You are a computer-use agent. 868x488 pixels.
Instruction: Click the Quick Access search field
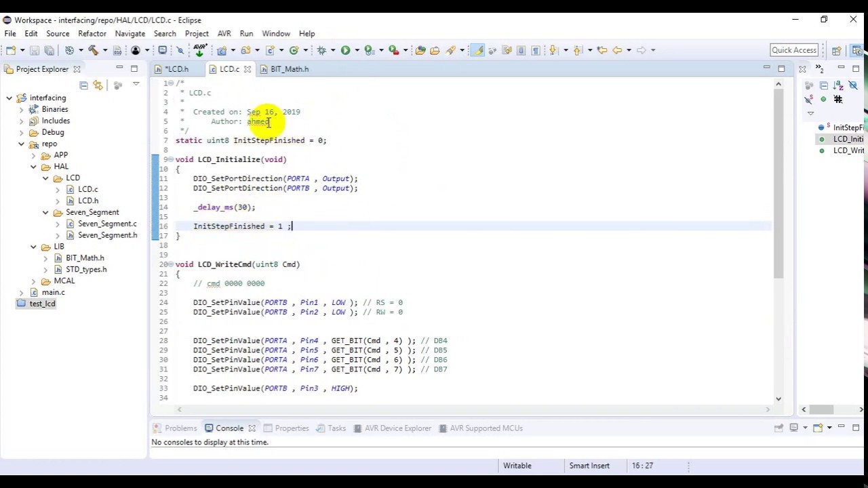(794, 50)
